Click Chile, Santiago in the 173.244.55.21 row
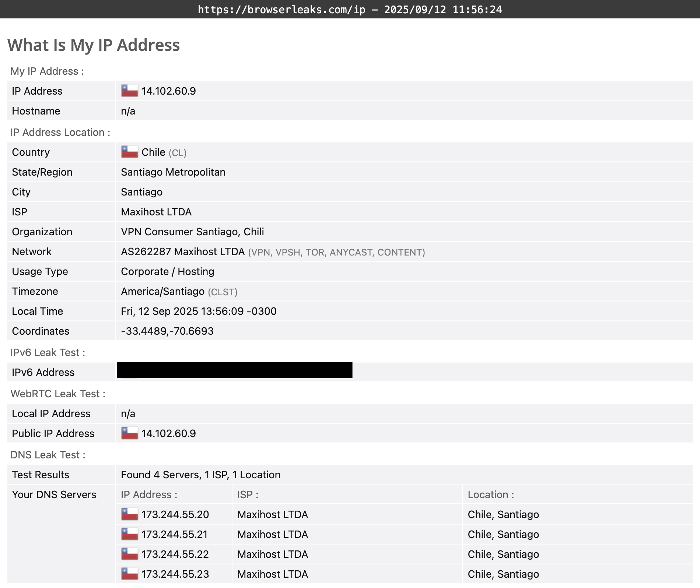 [503, 534]
